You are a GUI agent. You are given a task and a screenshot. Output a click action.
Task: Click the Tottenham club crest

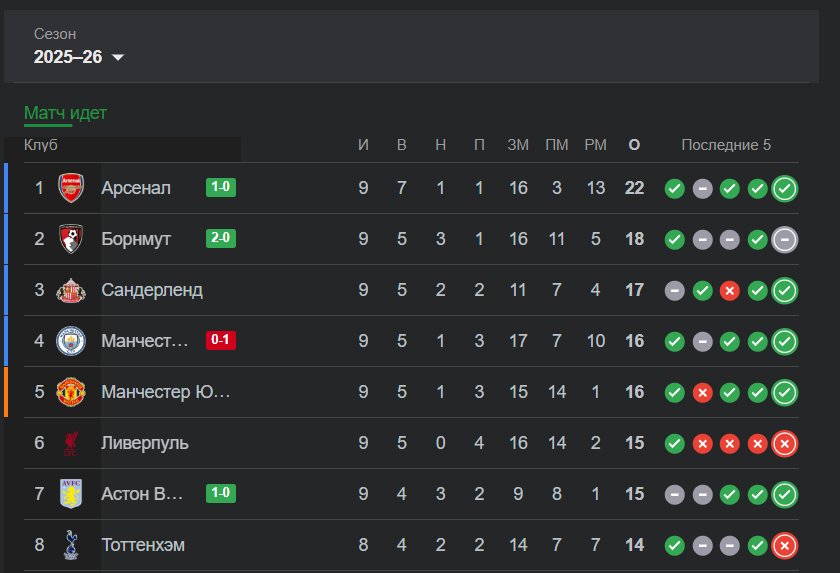click(71, 545)
